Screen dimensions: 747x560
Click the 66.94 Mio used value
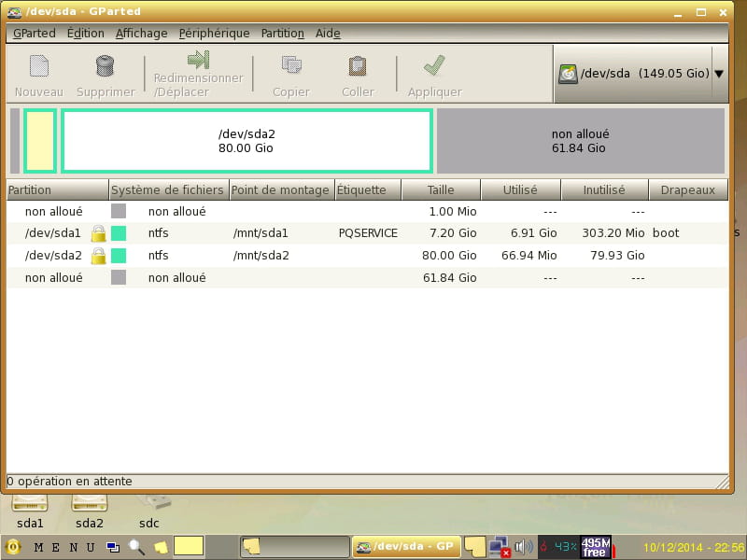tap(529, 256)
